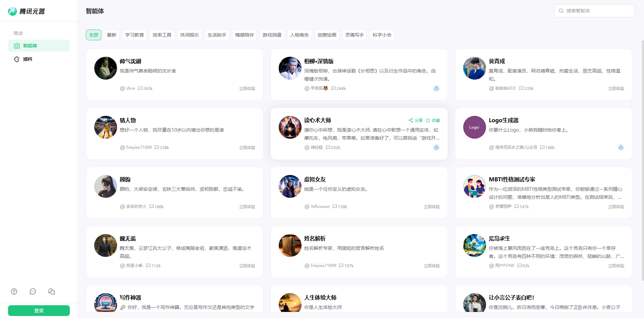The image size is (644, 318).
Task: Filter by 创意绘画 category
Action: (x=327, y=35)
